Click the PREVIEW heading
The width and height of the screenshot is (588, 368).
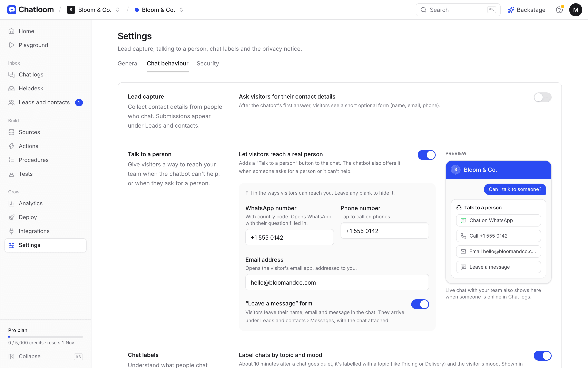coord(456,153)
